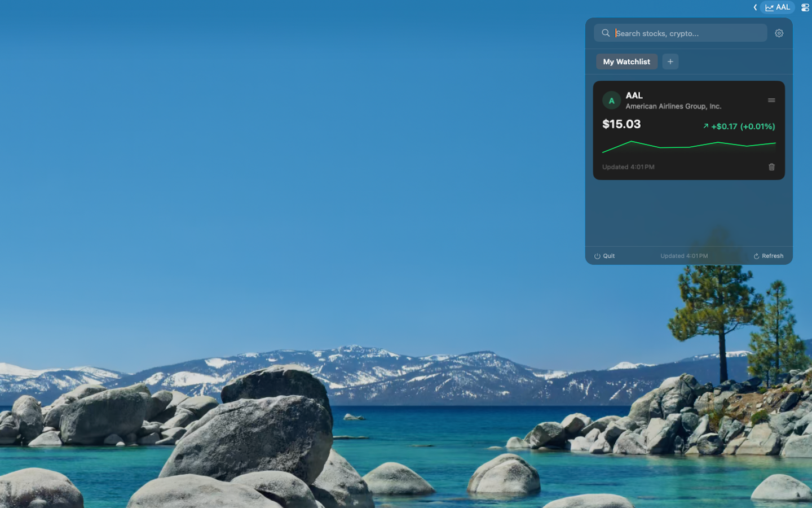Click the AAL ticker in the menu bar

pyautogui.click(x=783, y=7)
